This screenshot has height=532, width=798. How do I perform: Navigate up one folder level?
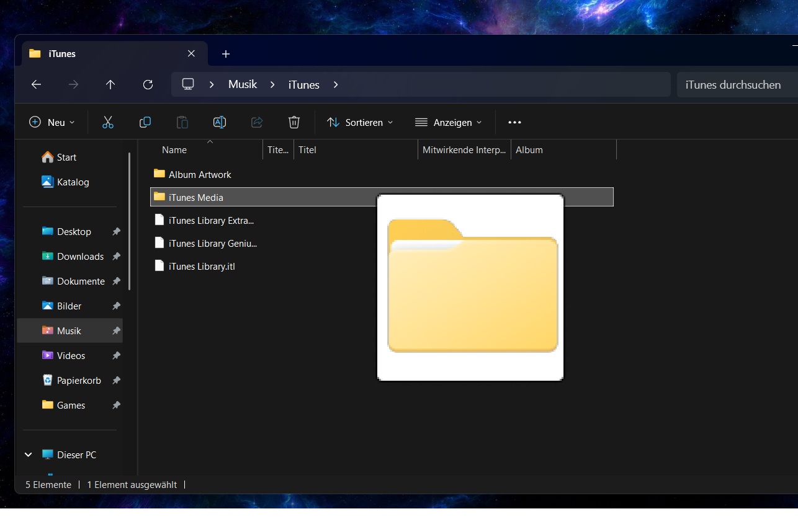coord(110,85)
